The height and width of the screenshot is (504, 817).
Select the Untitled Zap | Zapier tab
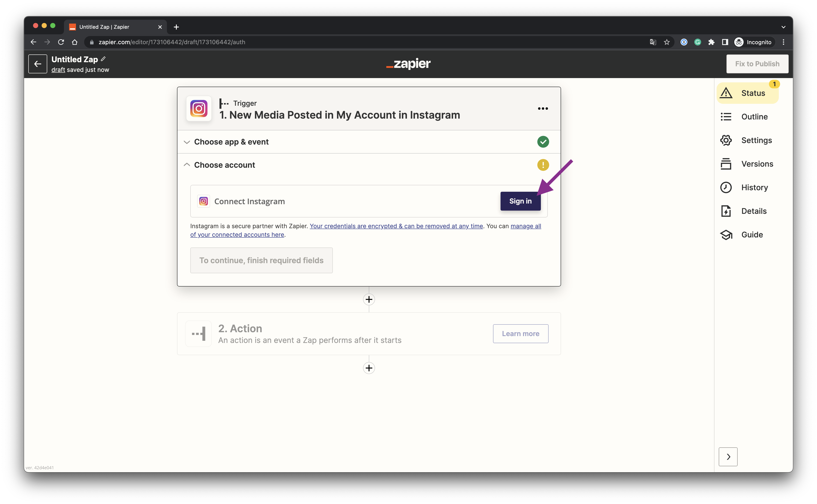pos(115,27)
